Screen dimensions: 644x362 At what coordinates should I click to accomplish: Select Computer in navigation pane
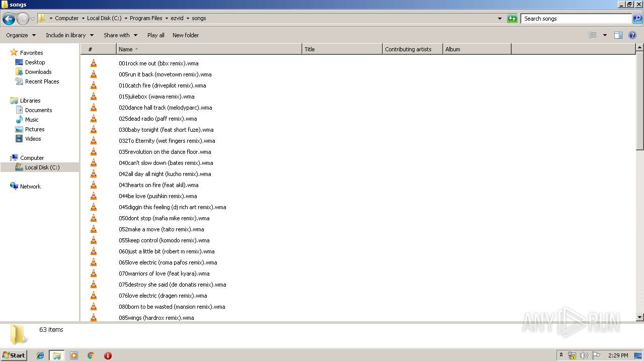[x=32, y=158]
